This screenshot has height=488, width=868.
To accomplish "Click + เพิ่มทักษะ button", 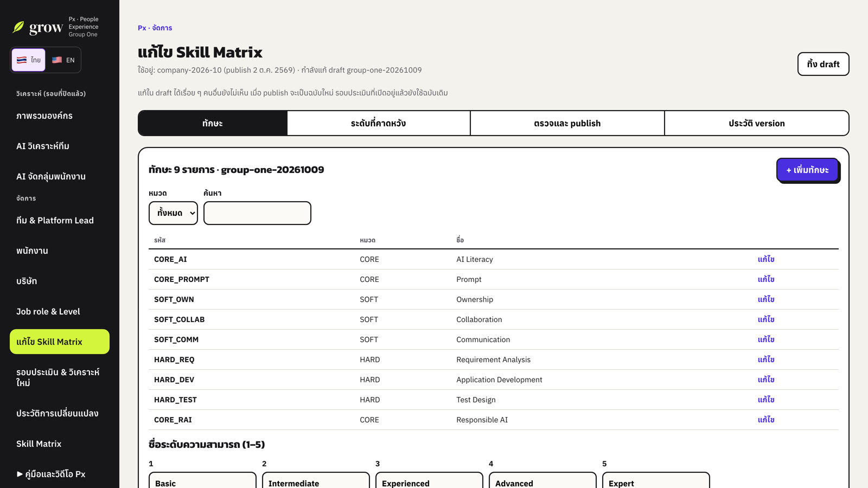I will tap(807, 170).
